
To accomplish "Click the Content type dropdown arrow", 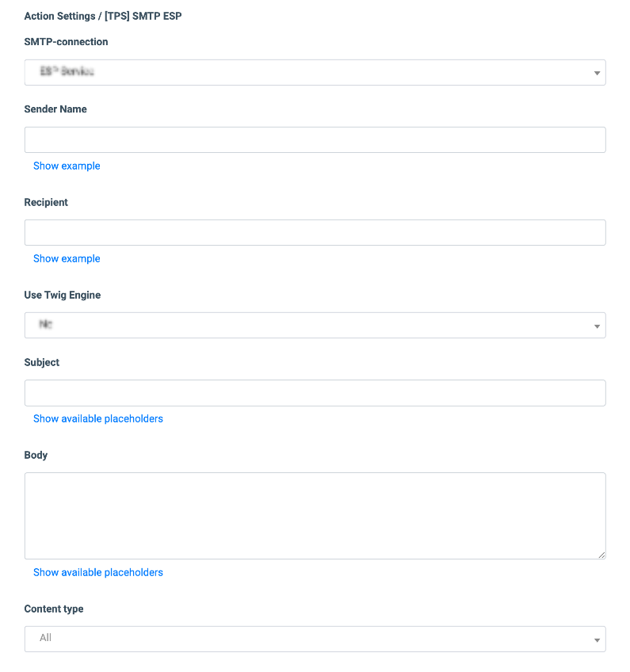I will pos(597,640).
